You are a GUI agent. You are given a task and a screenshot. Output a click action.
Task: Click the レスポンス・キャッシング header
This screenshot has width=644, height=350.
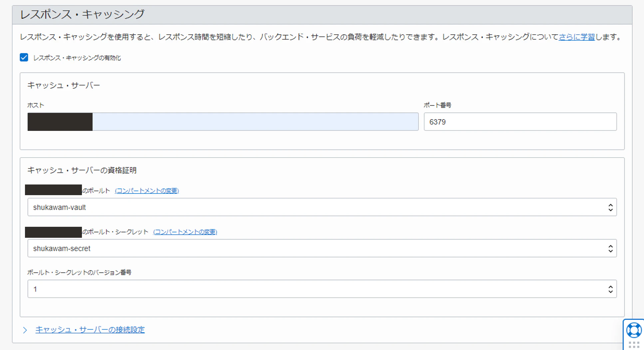pyautogui.click(x=82, y=14)
